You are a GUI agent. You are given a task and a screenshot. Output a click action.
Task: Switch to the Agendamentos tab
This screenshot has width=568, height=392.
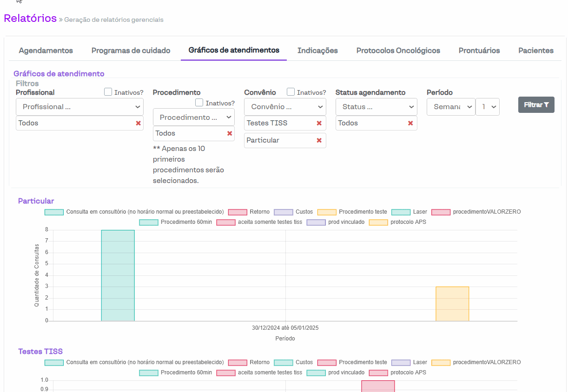46,51
